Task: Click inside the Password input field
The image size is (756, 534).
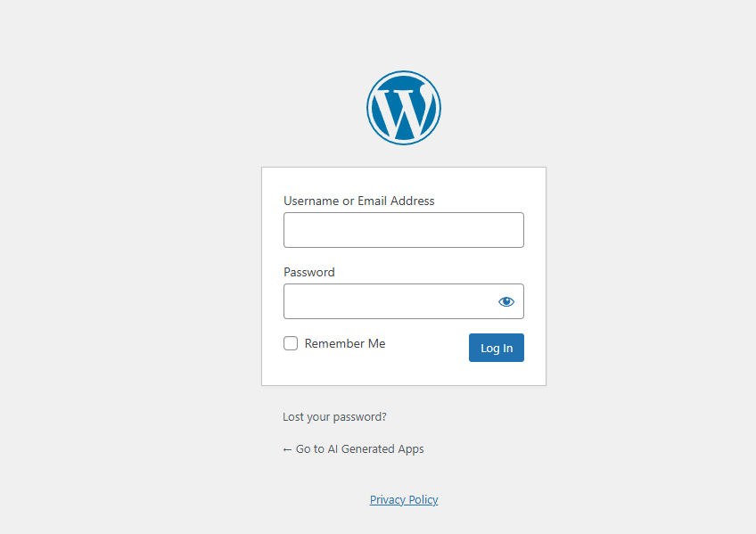Action: [x=389, y=301]
